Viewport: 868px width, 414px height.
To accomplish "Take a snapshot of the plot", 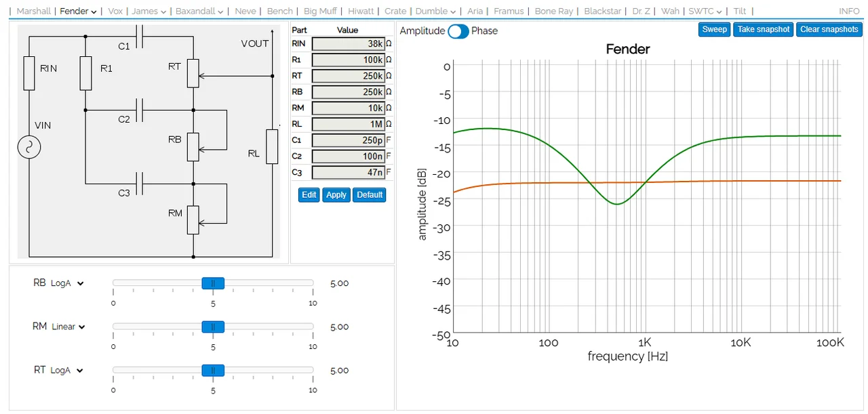I will click(763, 30).
